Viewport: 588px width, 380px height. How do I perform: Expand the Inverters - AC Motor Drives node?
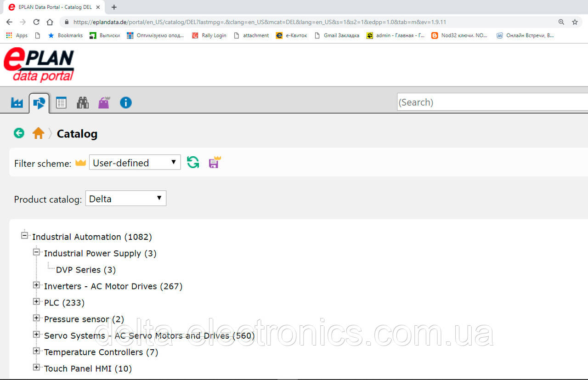(36, 285)
